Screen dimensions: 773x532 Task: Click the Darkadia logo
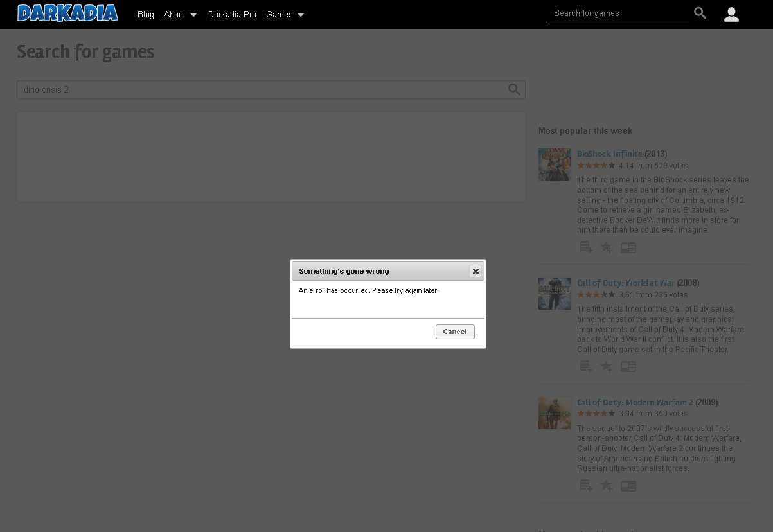(67, 13)
